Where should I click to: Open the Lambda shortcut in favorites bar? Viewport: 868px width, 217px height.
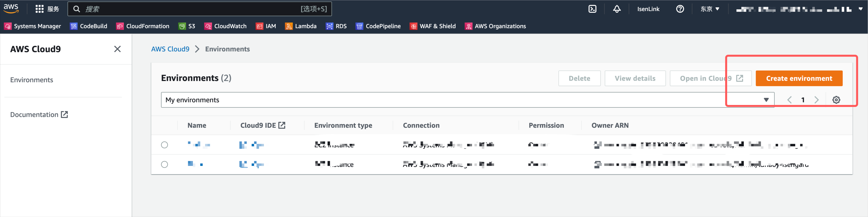301,26
